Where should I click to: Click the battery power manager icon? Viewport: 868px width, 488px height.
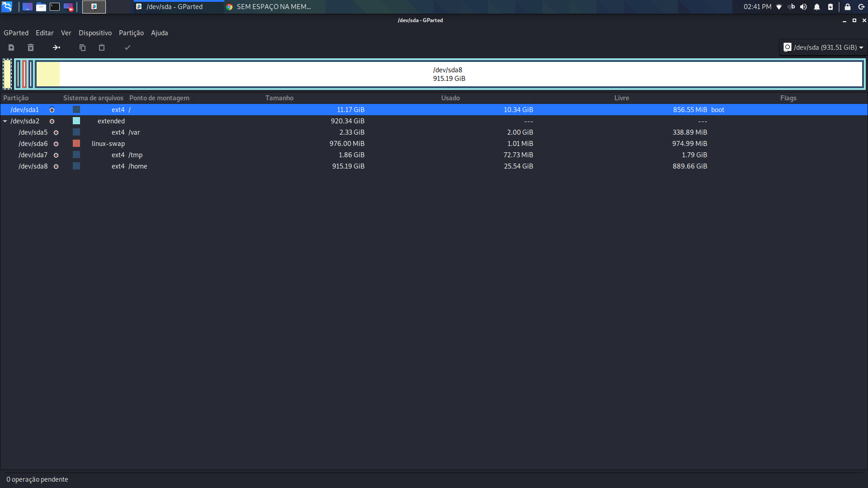pos(830,7)
